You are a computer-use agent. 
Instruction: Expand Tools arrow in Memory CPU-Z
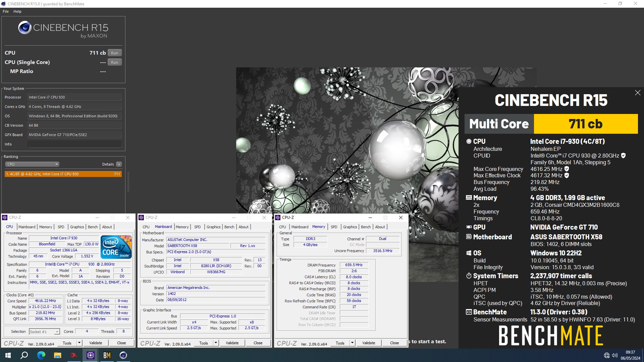[352, 343]
